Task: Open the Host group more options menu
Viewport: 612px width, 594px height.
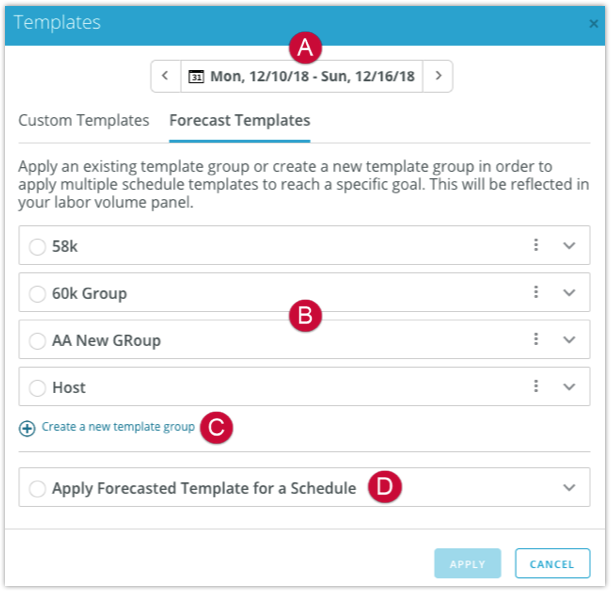Action: point(536,386)
